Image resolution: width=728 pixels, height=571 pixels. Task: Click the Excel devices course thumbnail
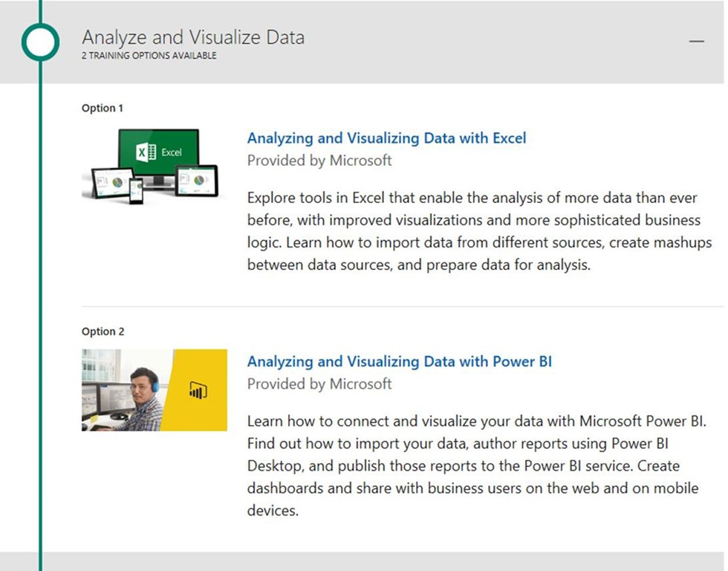click(151, 164)
